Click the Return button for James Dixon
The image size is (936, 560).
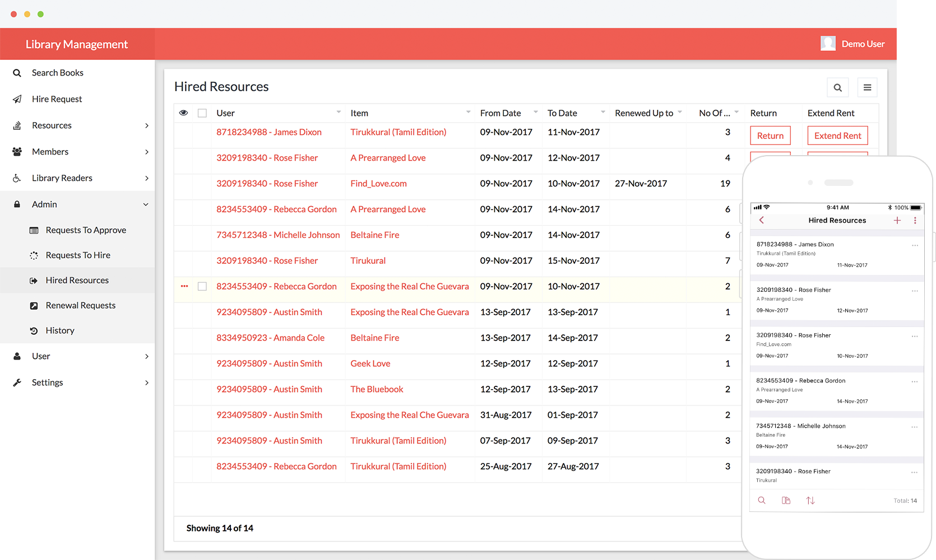[x=770, y=136]
